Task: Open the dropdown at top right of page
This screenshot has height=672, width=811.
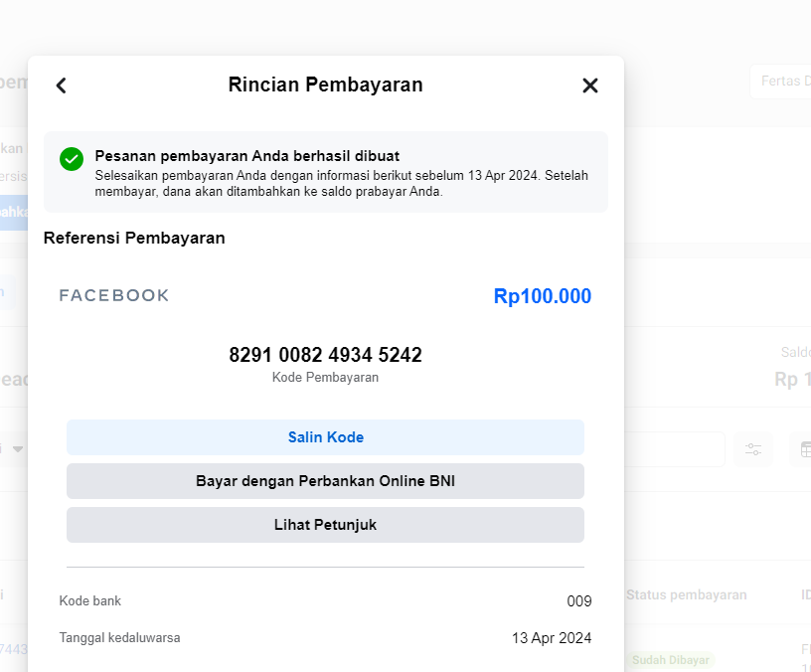Action: (781, 82)
